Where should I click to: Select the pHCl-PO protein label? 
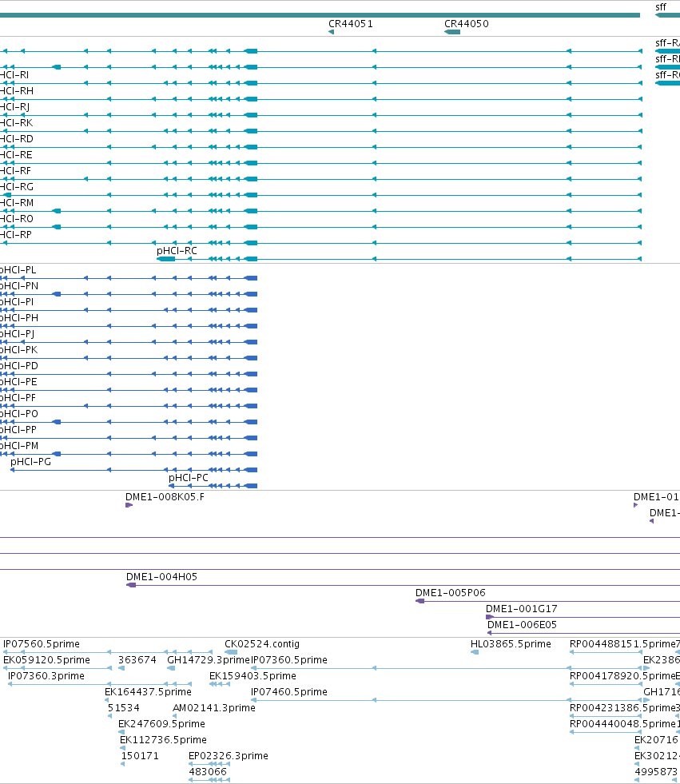click(x=19, y=414)
